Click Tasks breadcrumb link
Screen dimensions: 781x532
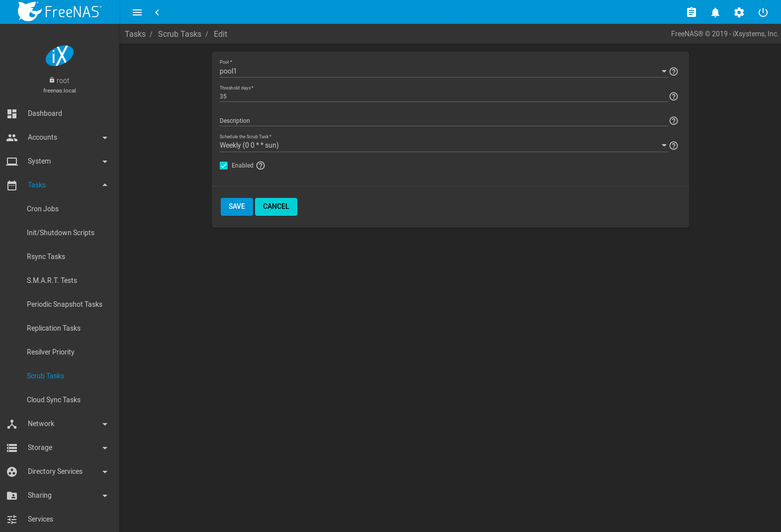pos(135,34)
